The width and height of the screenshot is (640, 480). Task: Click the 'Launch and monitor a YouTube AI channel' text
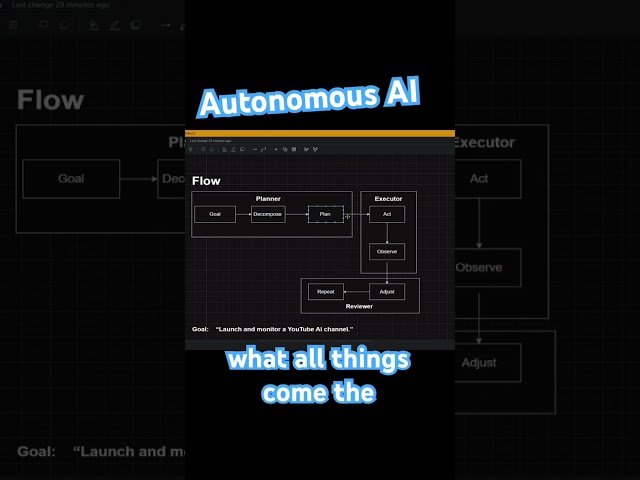tap(284, 329)
